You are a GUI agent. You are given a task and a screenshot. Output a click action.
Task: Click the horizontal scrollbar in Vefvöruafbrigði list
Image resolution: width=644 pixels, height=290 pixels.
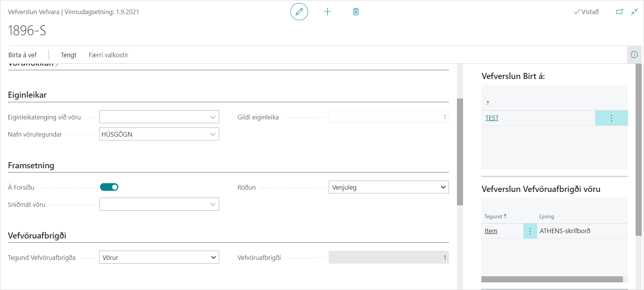(x=552, y=279)
